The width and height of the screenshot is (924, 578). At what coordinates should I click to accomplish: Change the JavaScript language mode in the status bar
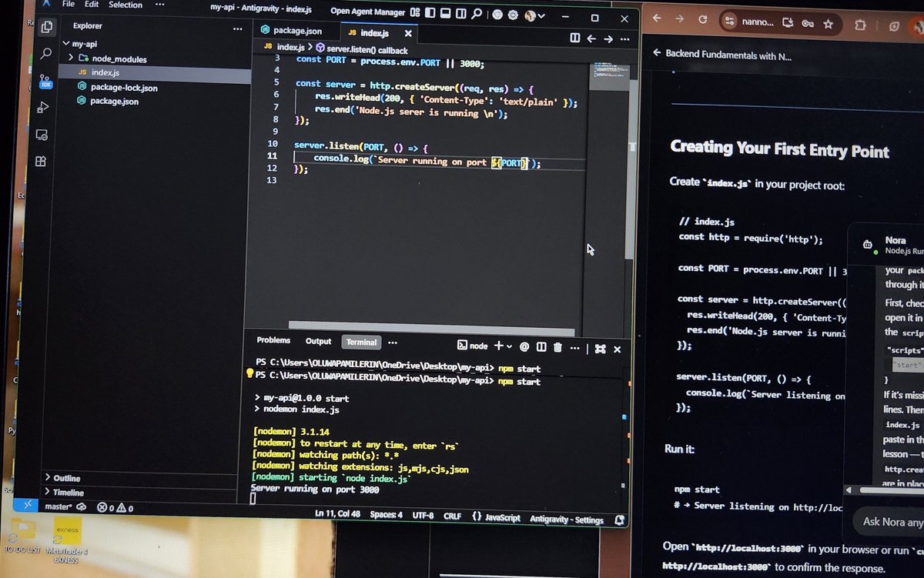pyautogui.click(x=497, y=518)
